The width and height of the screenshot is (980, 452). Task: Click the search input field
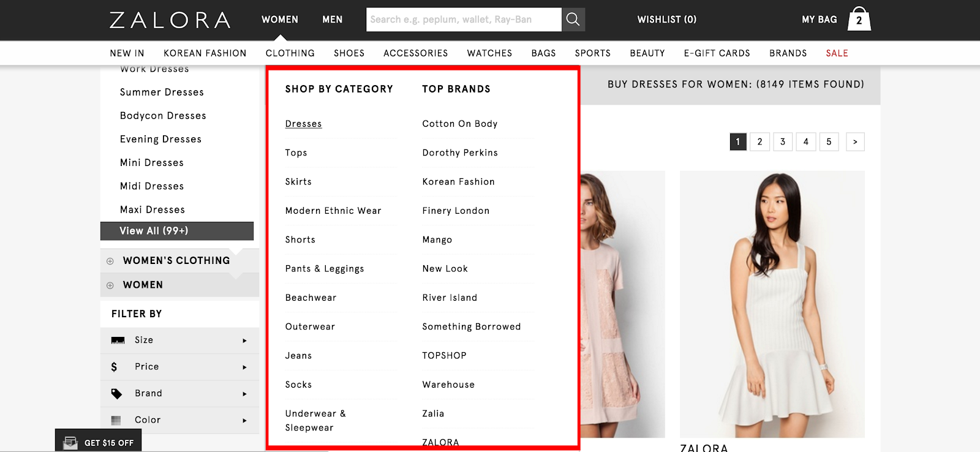(x=464, y=20)
